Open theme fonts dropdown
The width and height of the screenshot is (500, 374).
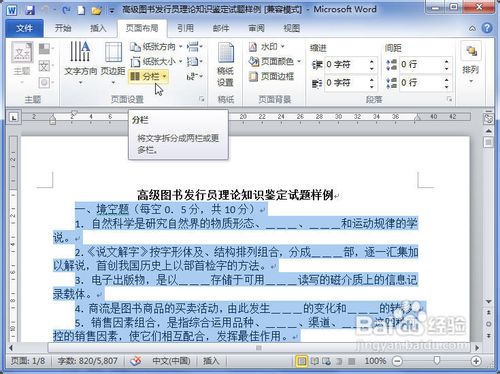[46, 66]
